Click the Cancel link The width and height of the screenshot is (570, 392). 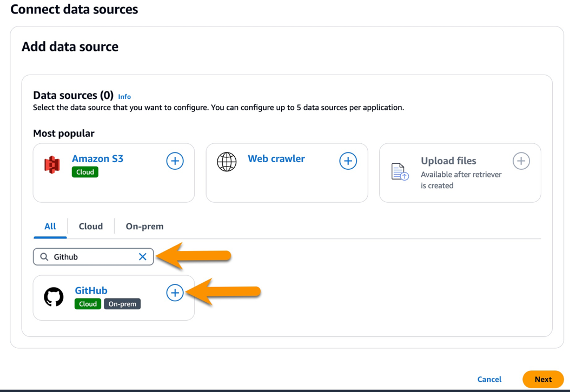click(x=489, y=379)
